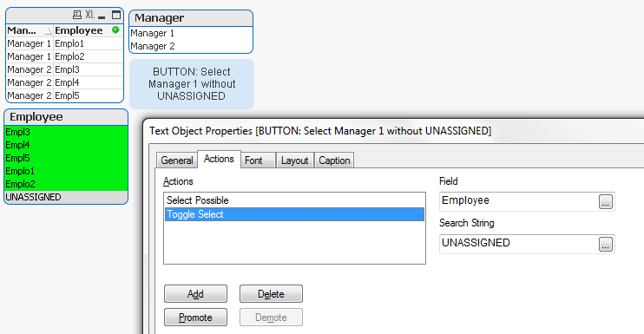Image resolution: width=644 pixels, height=334 pixels.
Task: Click Empl3 cell in the table
Action: 89,69
